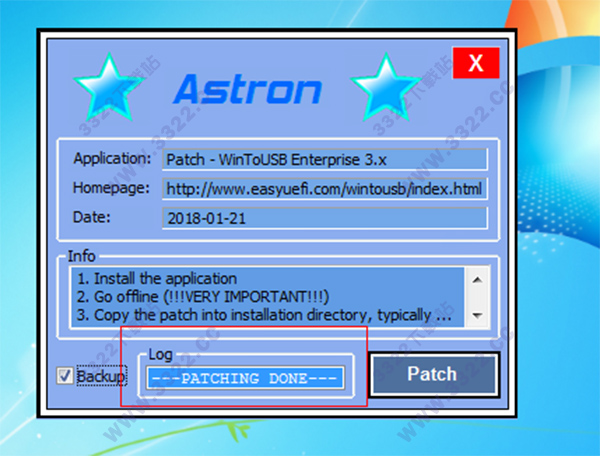The image size is (600, 456).
Task: Click the 'Info' group label
Action: [x=81, y=256]
